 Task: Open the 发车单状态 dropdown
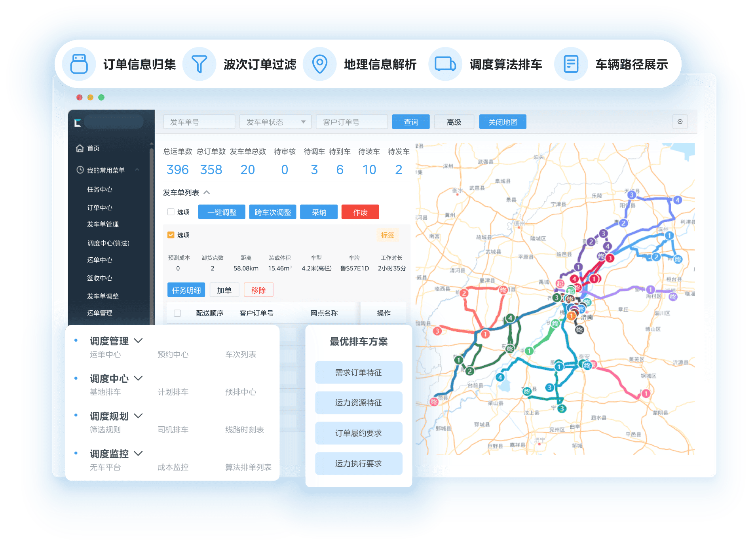pos(275,122)
